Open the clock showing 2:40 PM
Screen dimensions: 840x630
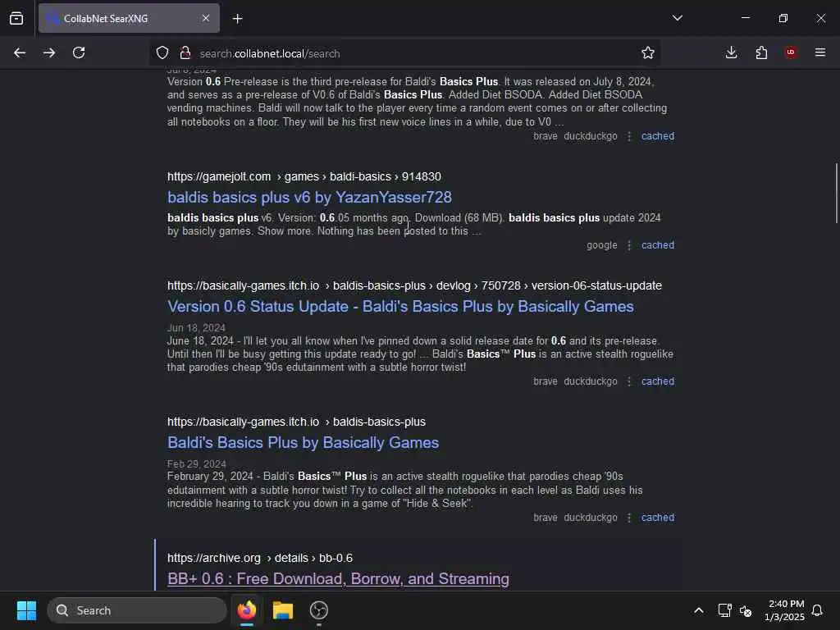pos(784,610)
